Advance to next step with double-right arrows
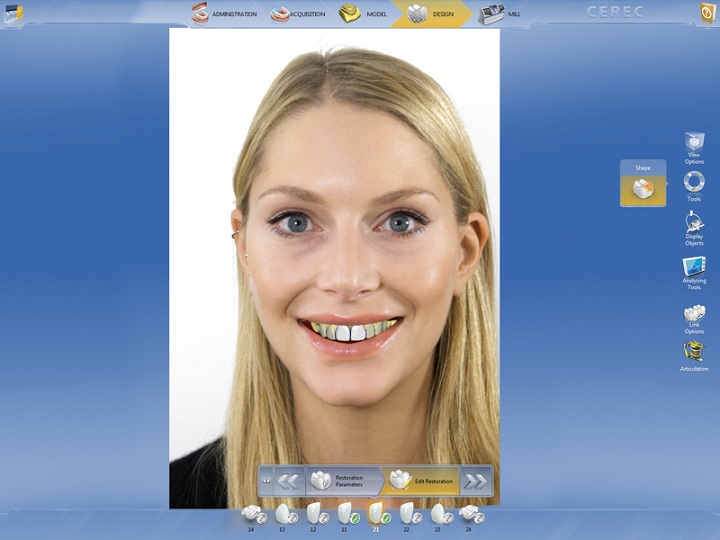 coord(475,481)
